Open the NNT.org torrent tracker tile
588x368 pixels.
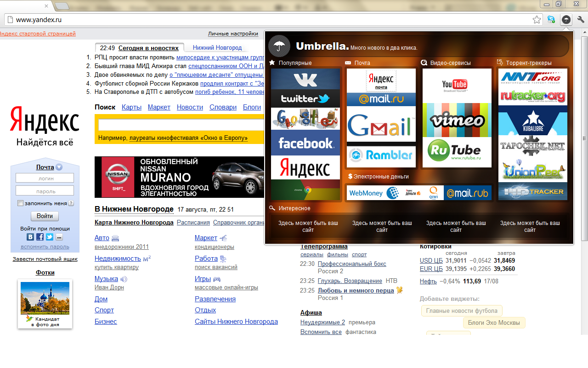(x=533, y=78)
